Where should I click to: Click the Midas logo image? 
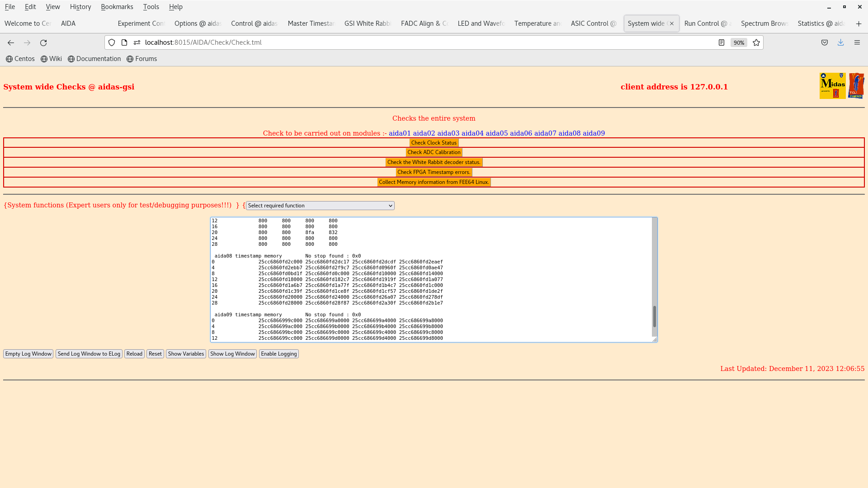coord(832,85)
